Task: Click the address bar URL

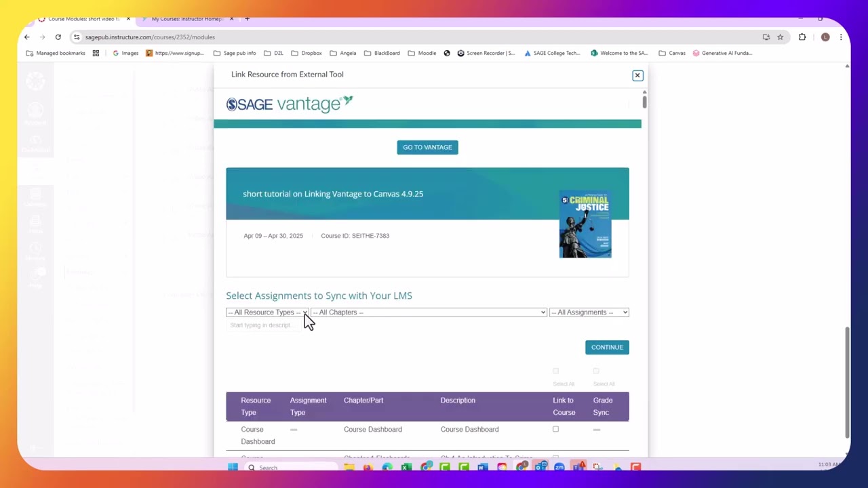Action: coord(150,37)
